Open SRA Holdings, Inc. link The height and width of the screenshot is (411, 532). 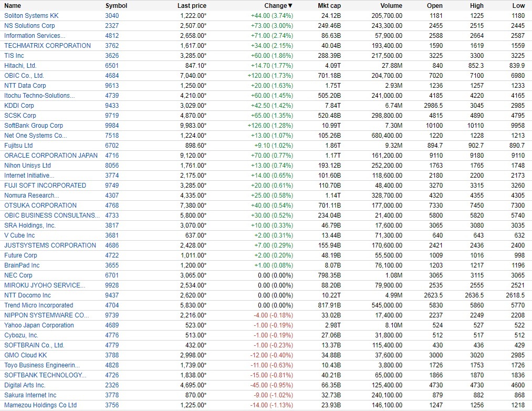pyautogui.click(x=30, y=225)
